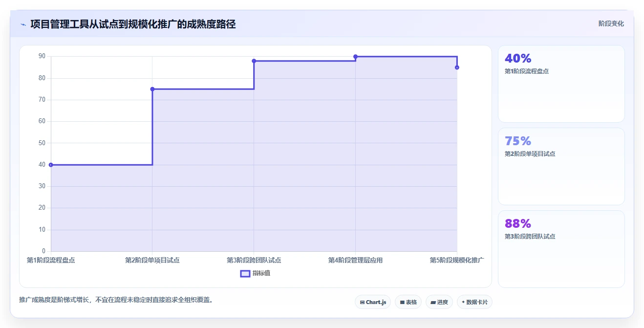Screen dimensions: 644x328
Task: Click x-axis label 第5阶段规模化推广
Action: click(457, 261)
